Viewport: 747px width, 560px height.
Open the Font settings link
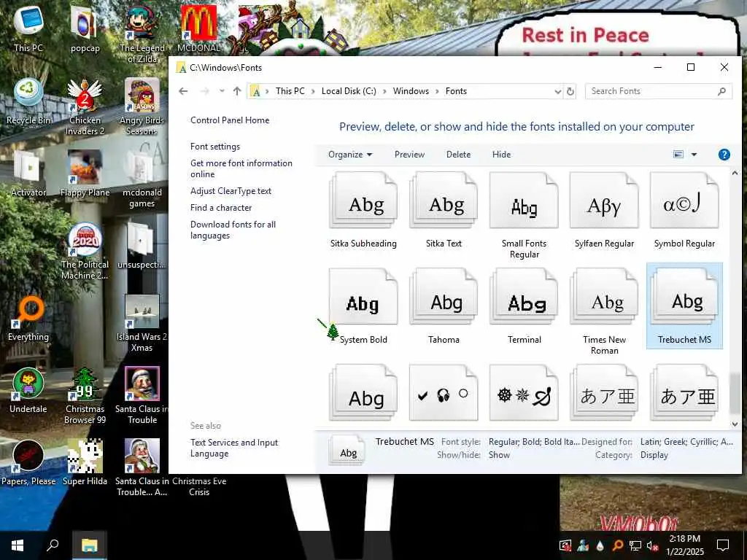click(x=215, y=147)
